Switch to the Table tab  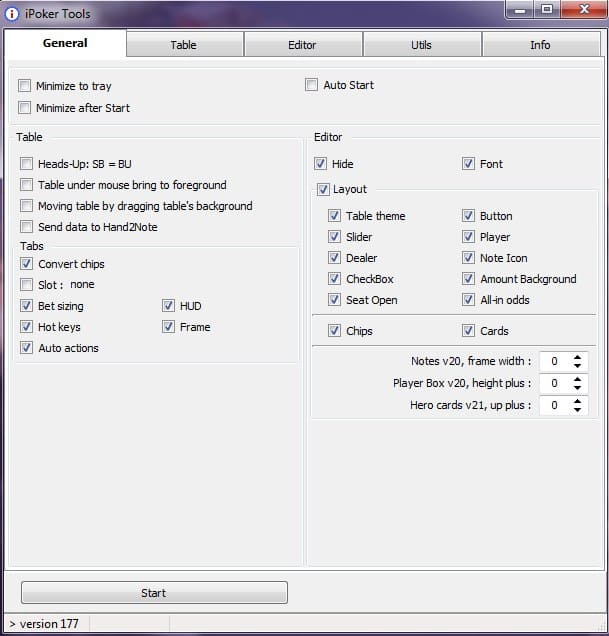pyautogui.click(x=185, y=44)
